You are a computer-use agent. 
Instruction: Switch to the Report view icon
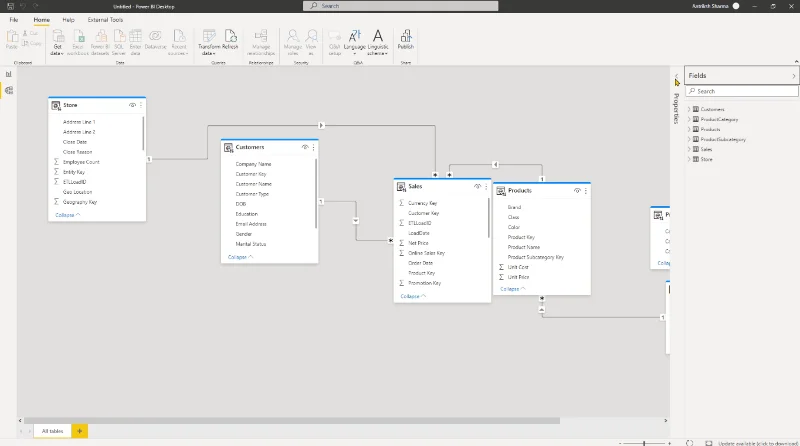9,74
